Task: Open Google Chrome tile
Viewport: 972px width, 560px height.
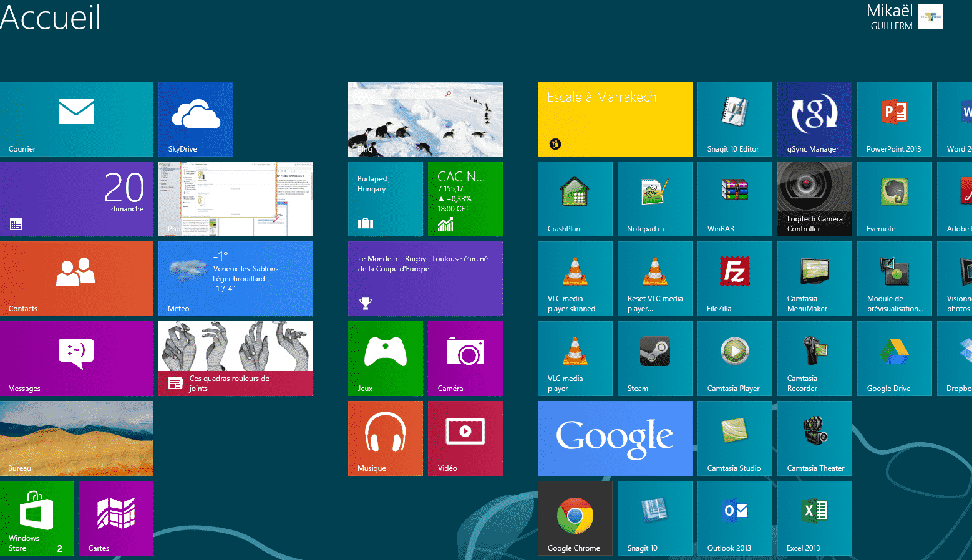Action: pos(575,518)
